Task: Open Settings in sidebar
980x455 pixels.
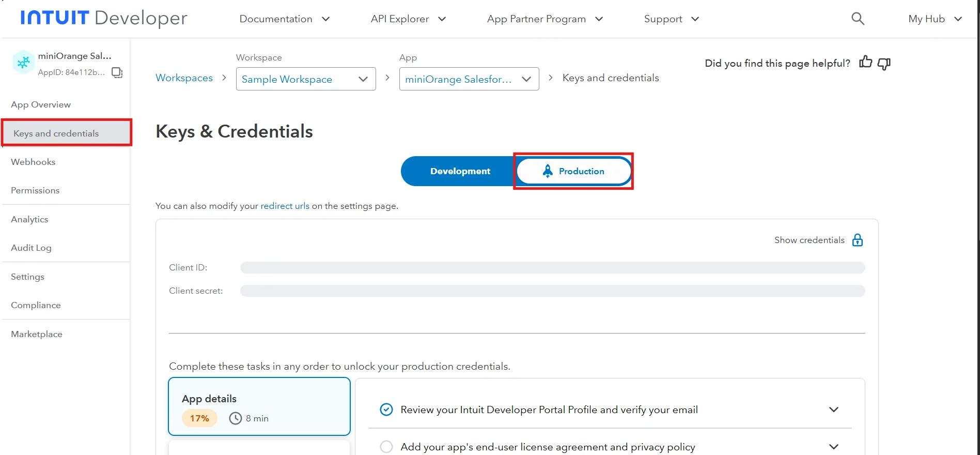Action: tap(27, 277)
